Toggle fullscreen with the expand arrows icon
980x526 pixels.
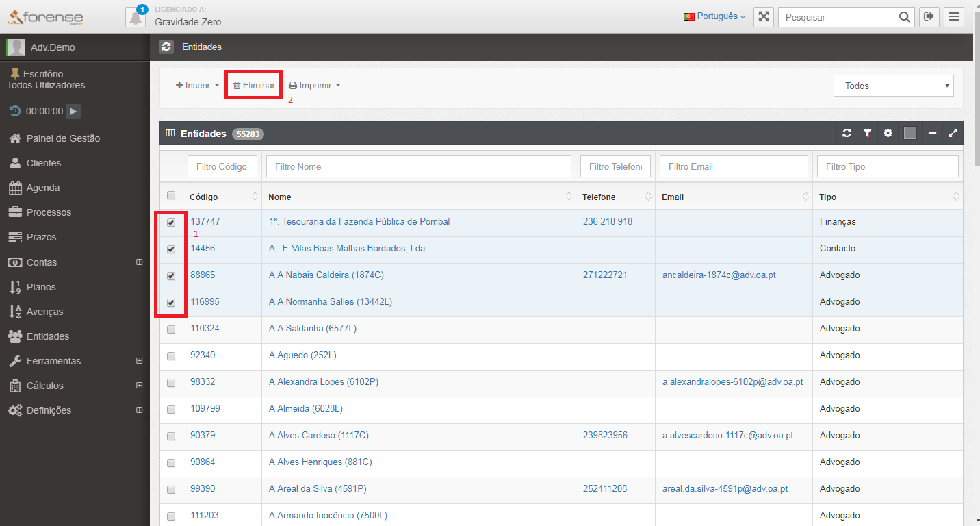click(x=764, y=16)
